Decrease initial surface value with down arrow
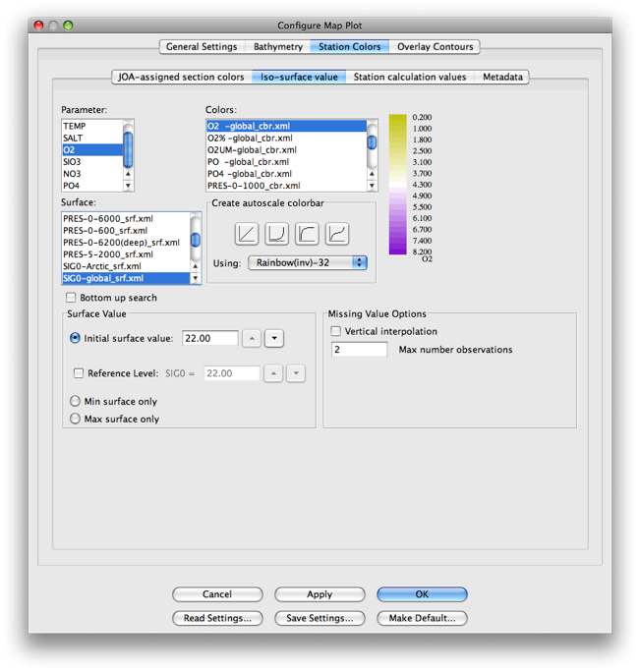 point(274,338)
